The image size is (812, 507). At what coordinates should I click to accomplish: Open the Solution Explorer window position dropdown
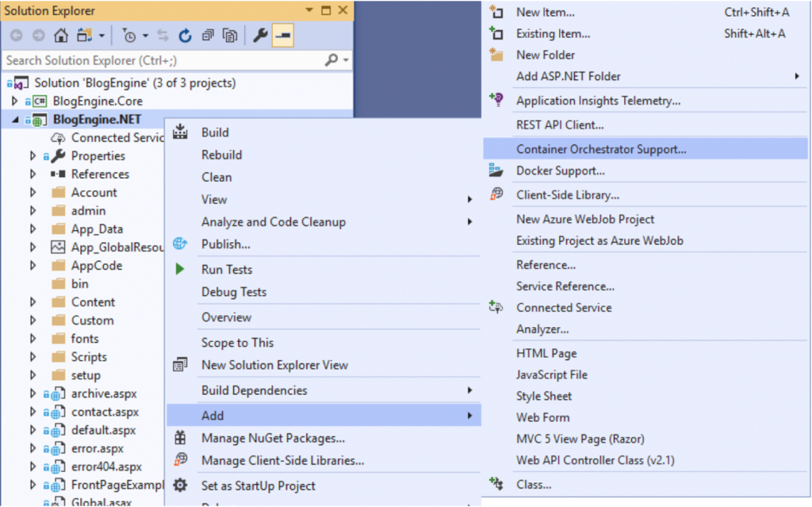(x=309, y=11)
